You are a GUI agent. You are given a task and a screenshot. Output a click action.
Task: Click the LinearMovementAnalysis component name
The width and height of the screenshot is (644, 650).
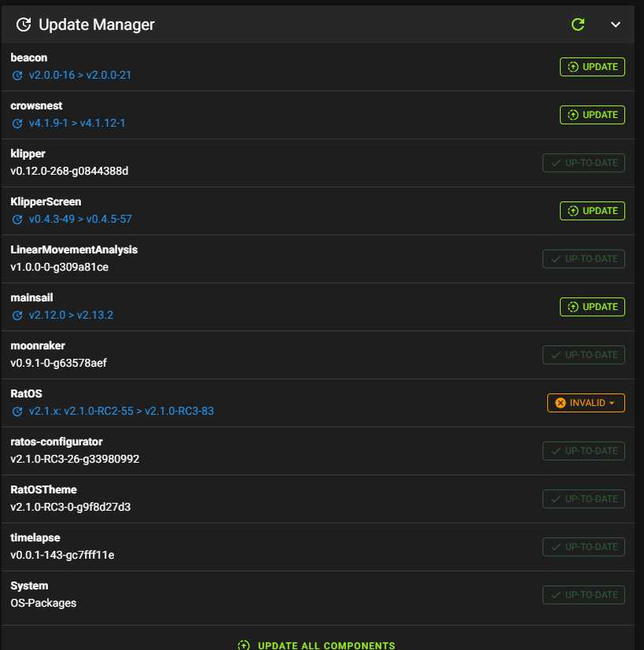74,249
